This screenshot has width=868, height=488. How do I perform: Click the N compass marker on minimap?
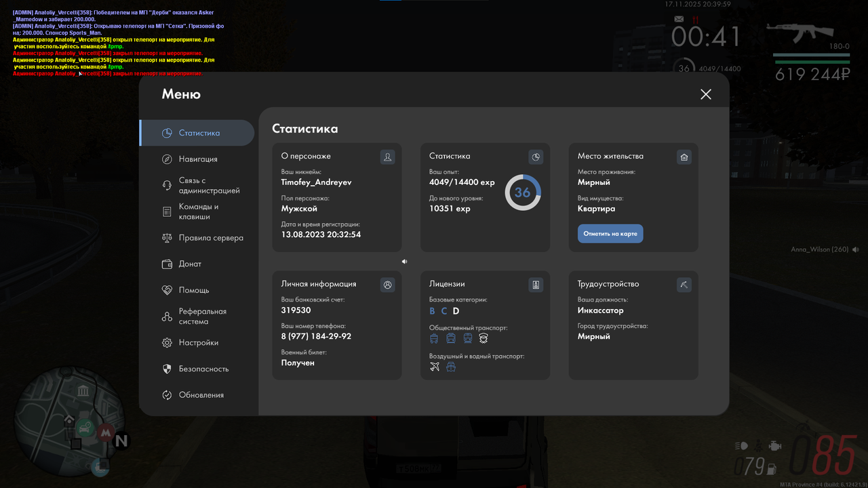click(121, 441)
